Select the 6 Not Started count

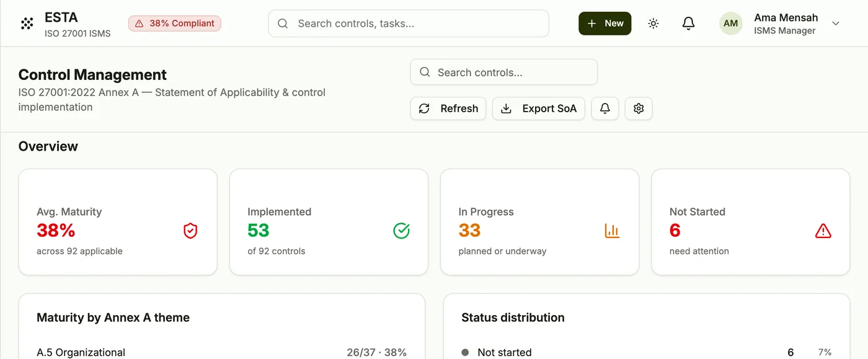[675, 231]
